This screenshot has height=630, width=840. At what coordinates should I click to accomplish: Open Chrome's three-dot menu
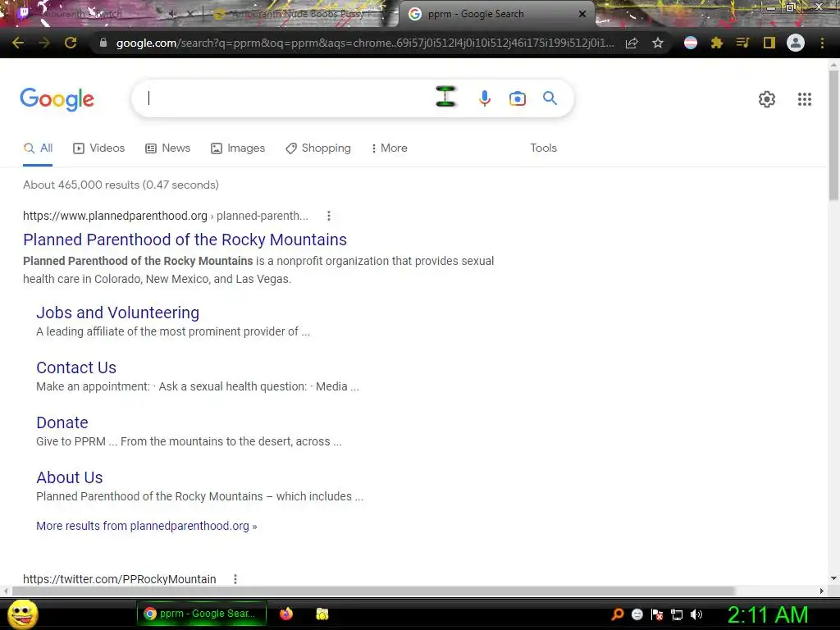[x=822, y=43]
